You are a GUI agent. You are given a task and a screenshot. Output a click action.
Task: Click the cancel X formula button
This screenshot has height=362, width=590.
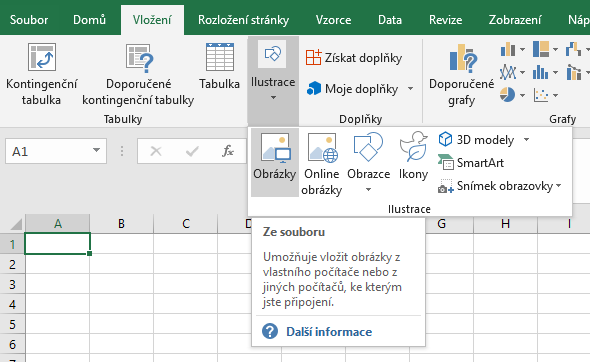[156, 151]
